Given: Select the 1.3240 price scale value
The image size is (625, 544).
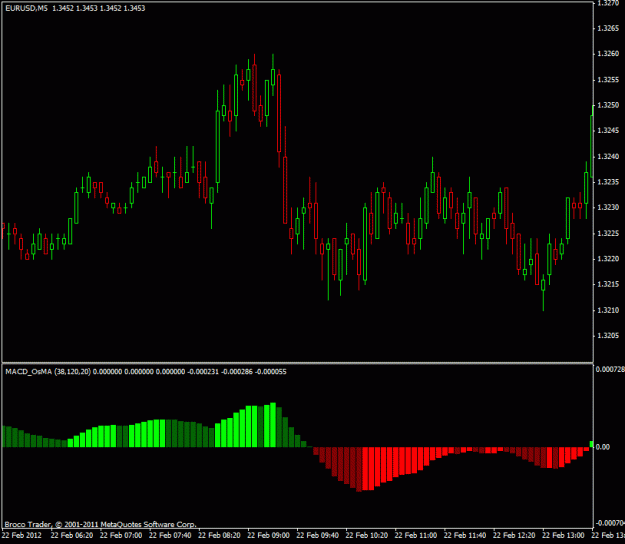Looking at the screenshot, I should coord(608,156).
